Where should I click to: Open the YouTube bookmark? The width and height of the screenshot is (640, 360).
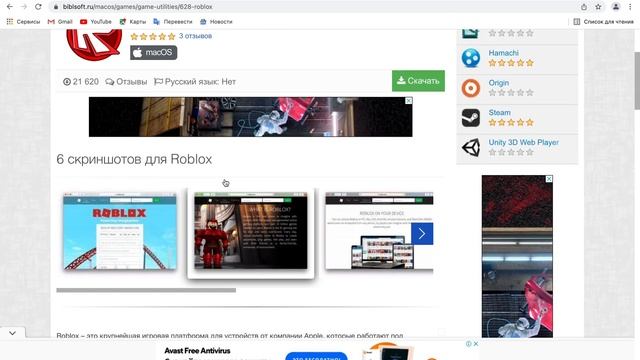click(x=96, y=22)
